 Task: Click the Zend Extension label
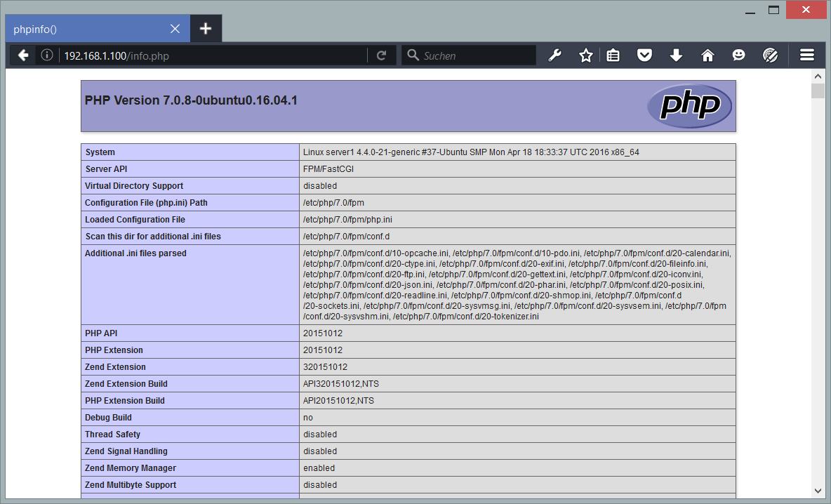tap(115, 367)
